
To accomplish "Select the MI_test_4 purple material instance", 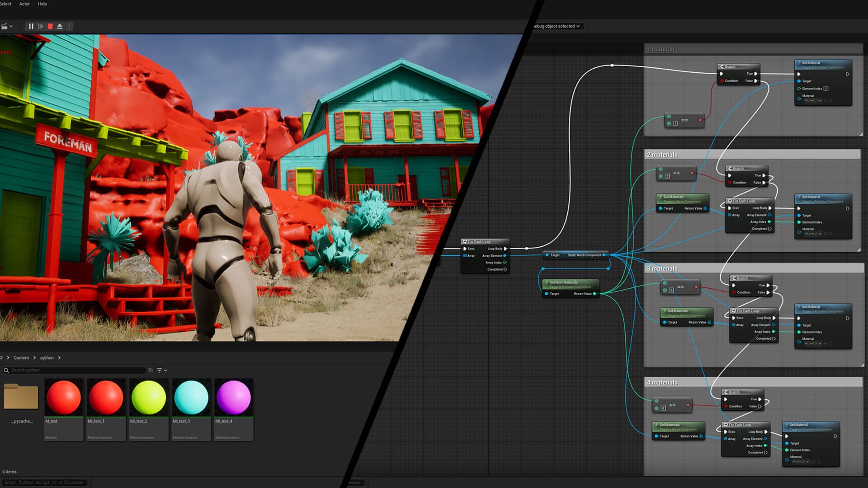I will point(234,398).
